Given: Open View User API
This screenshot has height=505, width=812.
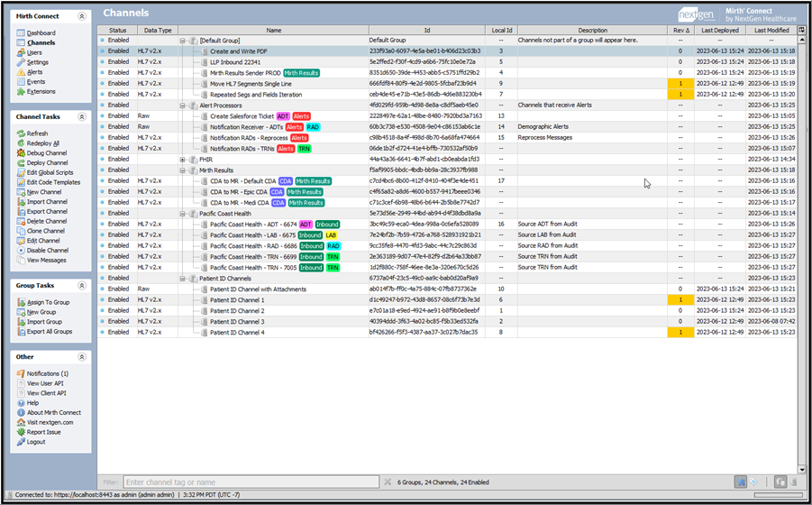Looking at the screenshot, I should click(45, 384).
